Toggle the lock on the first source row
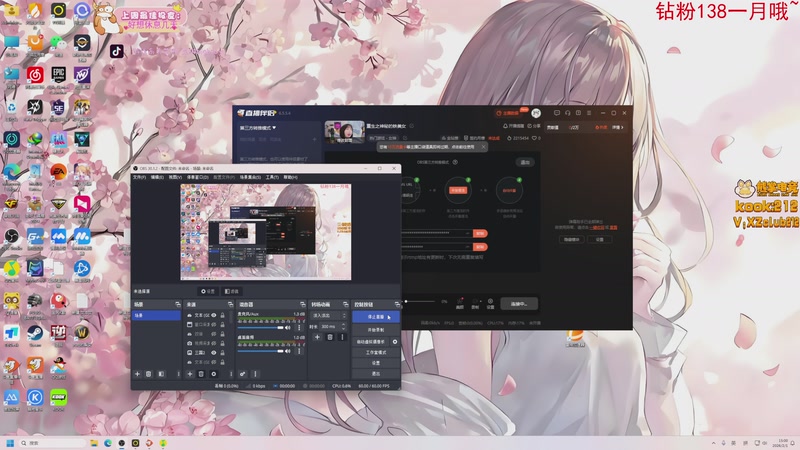This screenshot has height=450, width=800. click(x=222, y=315)
